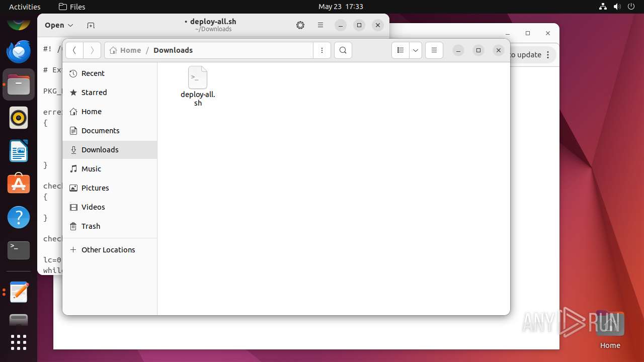Create new tab in text editor
Image resolution: width=644 pixels, height=362 pixels.
(91, 25)
